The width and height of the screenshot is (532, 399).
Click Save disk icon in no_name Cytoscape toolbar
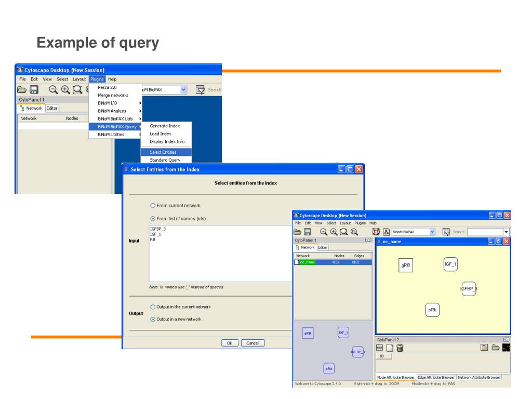308,232
